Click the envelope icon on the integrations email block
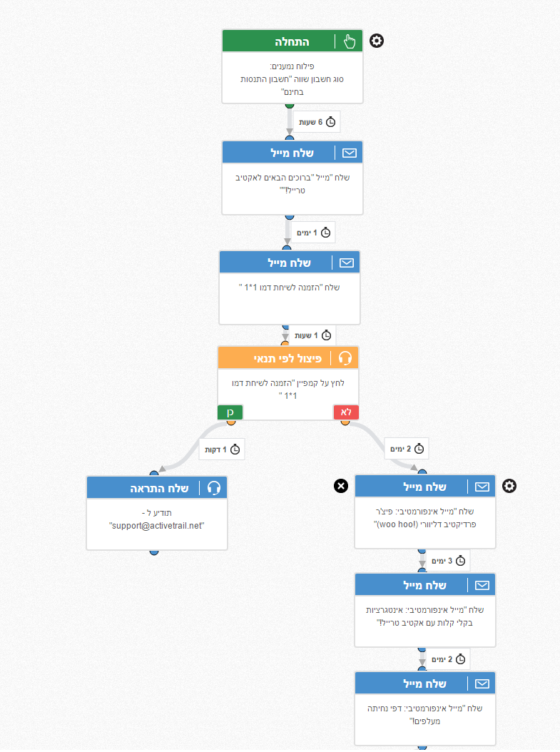This screenshot has width=560, height=752. pos(482,585)
